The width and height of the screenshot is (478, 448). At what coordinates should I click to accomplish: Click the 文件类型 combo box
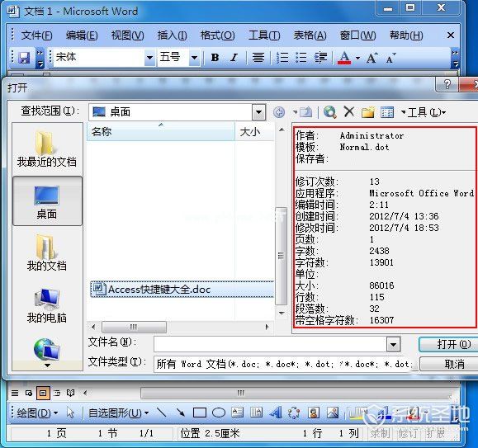point(283,364)
